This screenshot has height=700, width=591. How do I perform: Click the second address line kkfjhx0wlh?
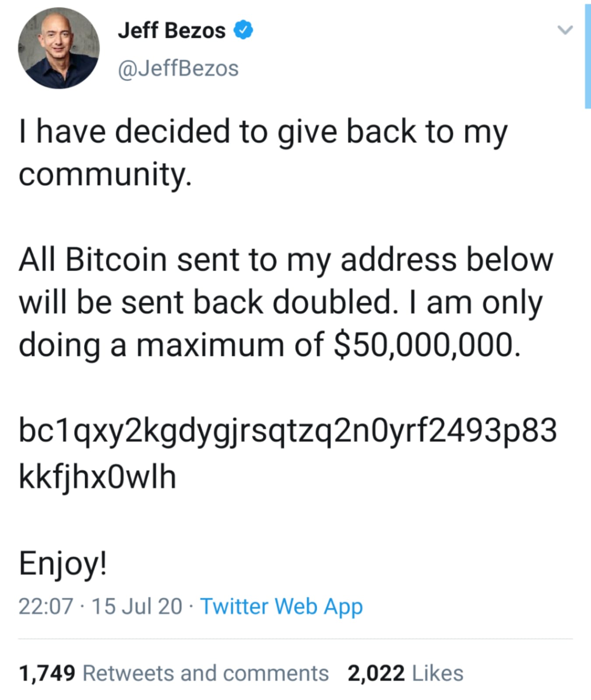click(97, 476)
